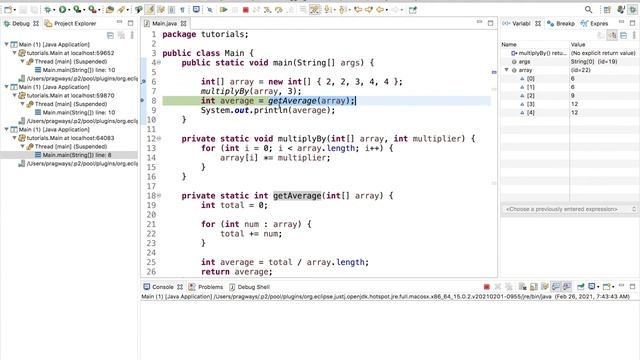
Task: Click the Debug view menu dots icon
Action: [132, 36]
